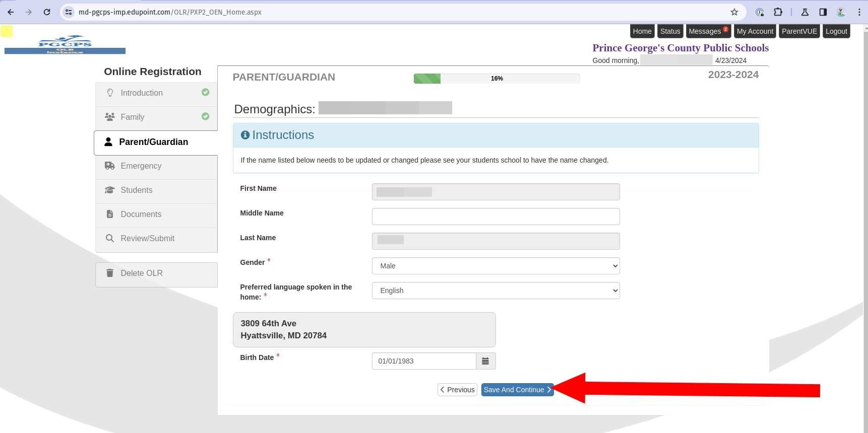Open My Account from top menu
The image size is (868, 433).
[x=755, y=31]
